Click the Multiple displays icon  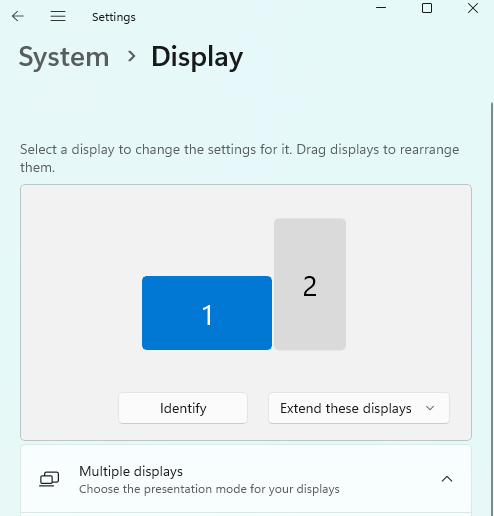pos(49,479)
